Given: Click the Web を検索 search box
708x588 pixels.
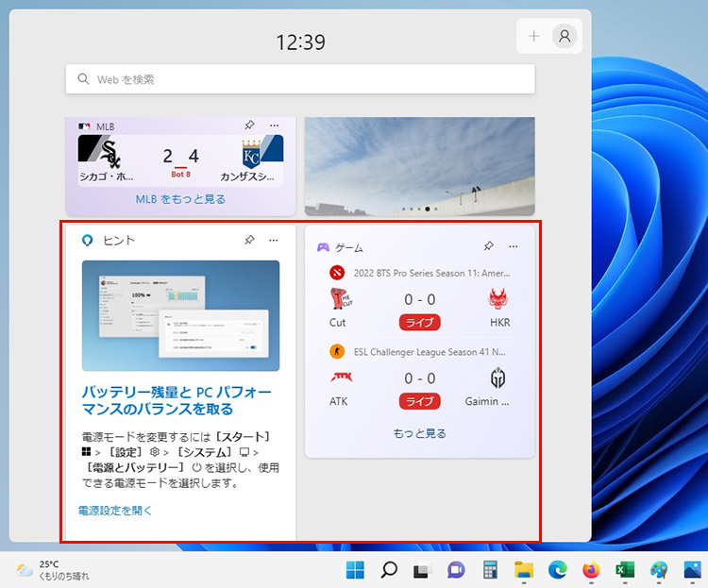Looking at the screenshot, I should coord(300,79).
